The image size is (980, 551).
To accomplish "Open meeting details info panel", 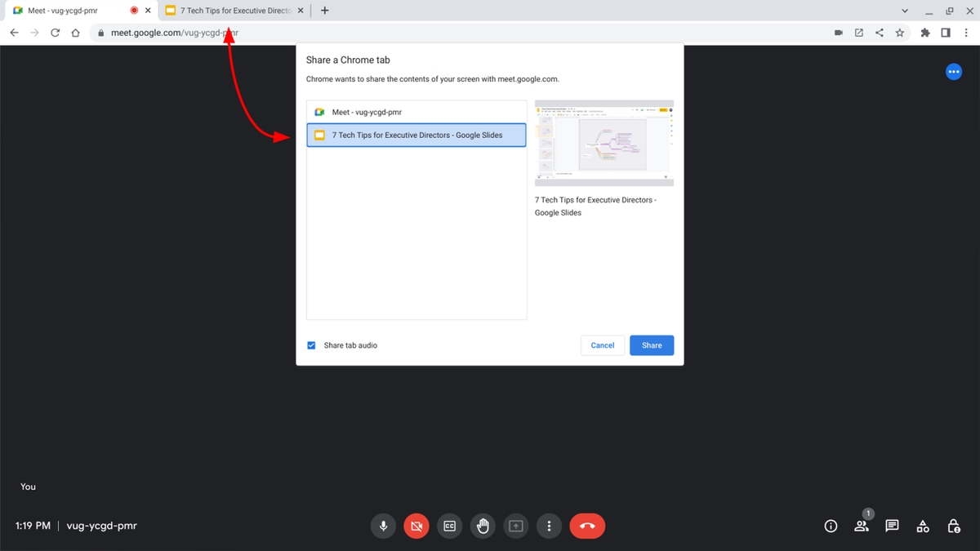I will point(830,526).
